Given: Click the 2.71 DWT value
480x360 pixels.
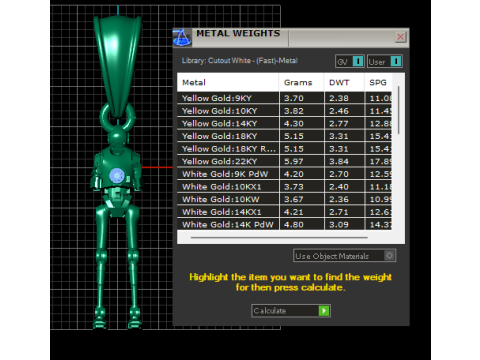Looking at the screenshot, I should (x=339, y=212).
